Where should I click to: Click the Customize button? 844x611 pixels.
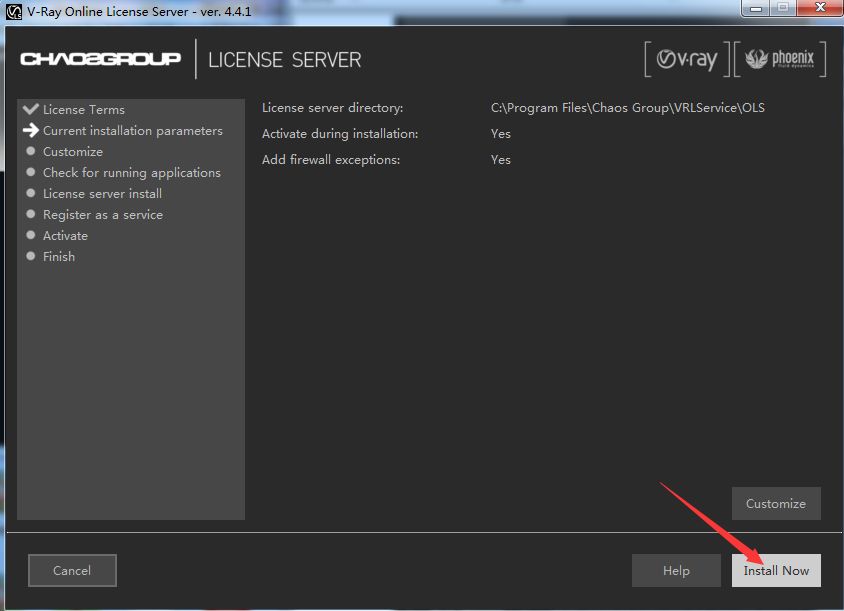tap(776, 503)
